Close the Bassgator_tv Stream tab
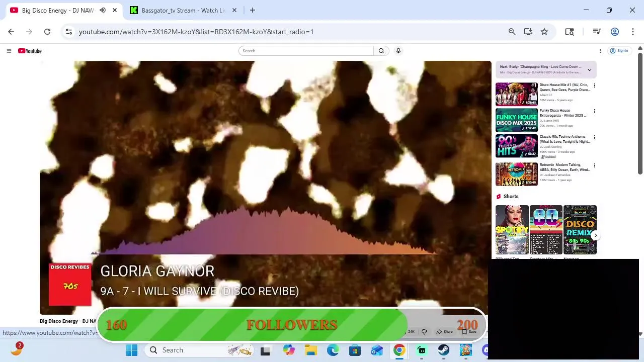Image resolution: width=644 pixels, height=362 pixels. coord(234,10)
